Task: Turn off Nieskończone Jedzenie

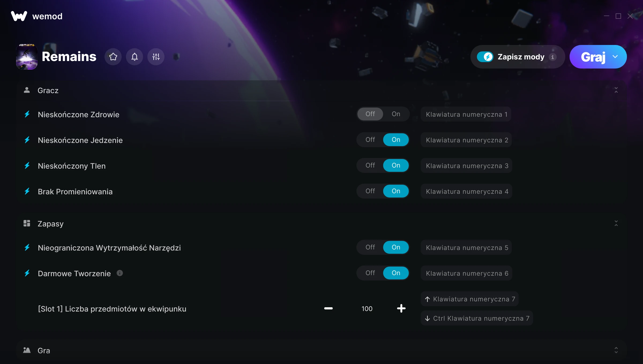Action: click(x=370, y=140)
